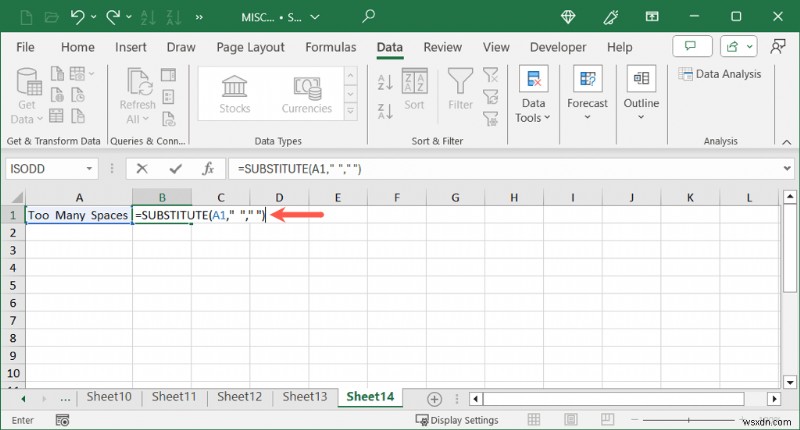Click the Data Analysis button

[x=719, y=74]
